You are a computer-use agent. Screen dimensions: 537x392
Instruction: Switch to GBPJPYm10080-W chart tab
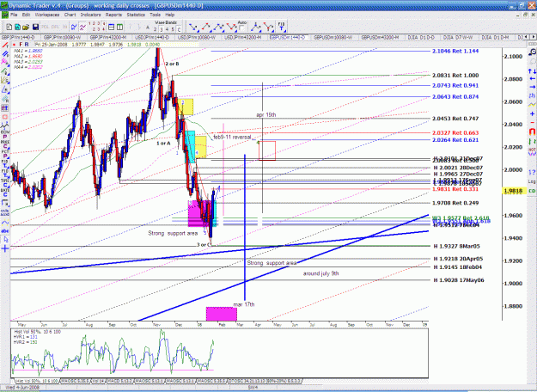pyautogui.click(x=62, y=37)
